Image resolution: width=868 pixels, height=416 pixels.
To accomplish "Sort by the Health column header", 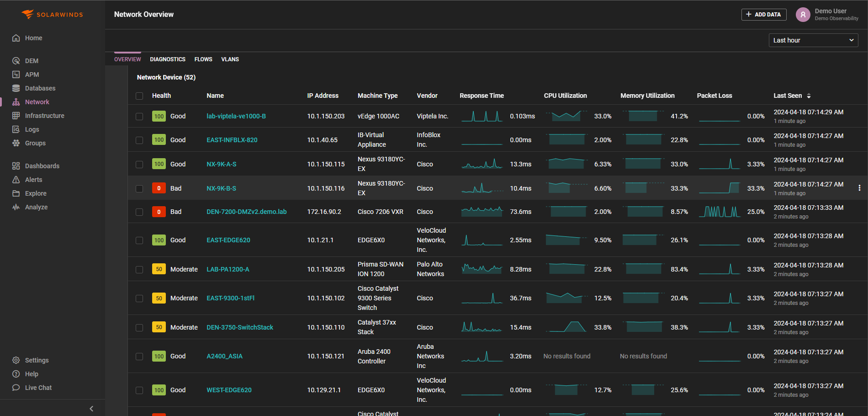I will click(161, 96).
